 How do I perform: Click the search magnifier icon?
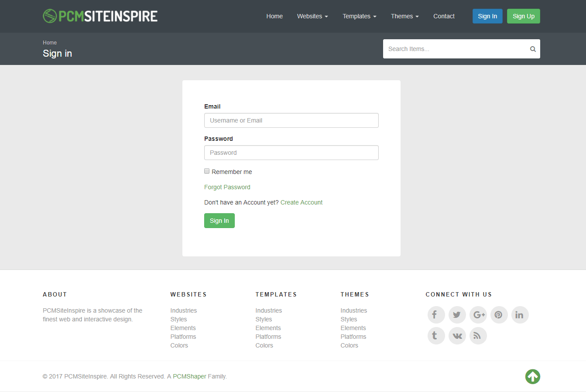(533, 49)
